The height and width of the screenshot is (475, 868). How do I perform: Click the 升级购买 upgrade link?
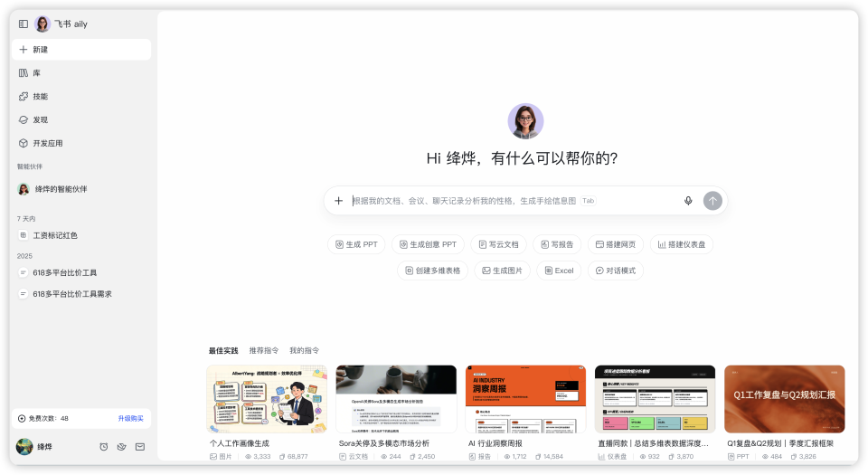click(x=130, y=419)
